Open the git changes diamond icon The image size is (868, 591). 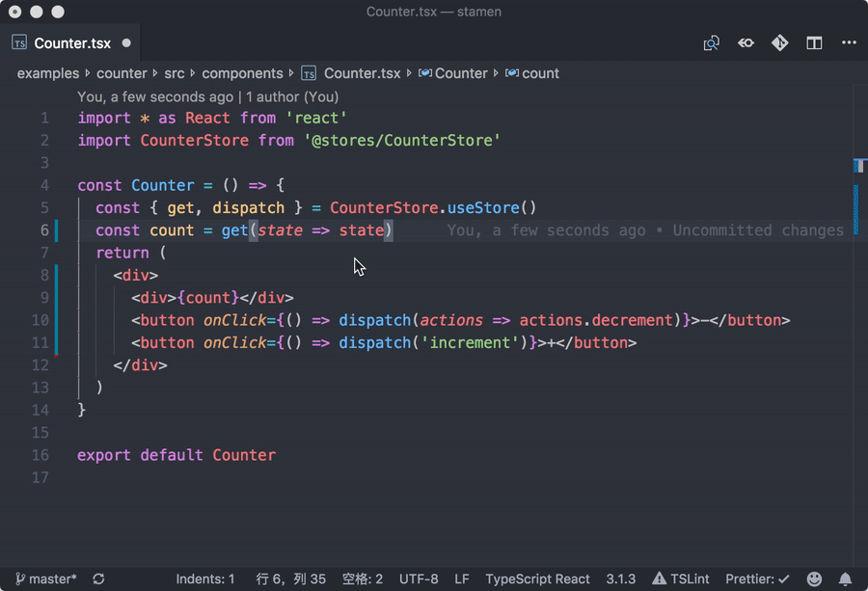coord(780,43)
